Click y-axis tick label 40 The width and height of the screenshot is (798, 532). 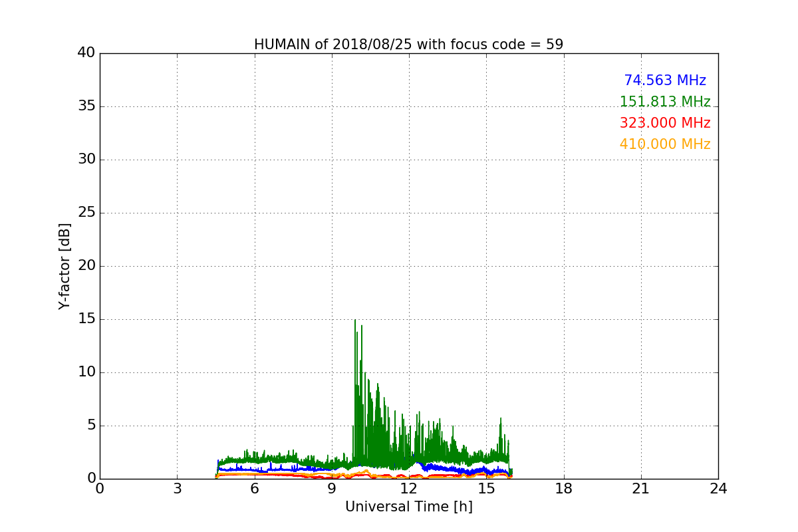[x=86, y=53]
